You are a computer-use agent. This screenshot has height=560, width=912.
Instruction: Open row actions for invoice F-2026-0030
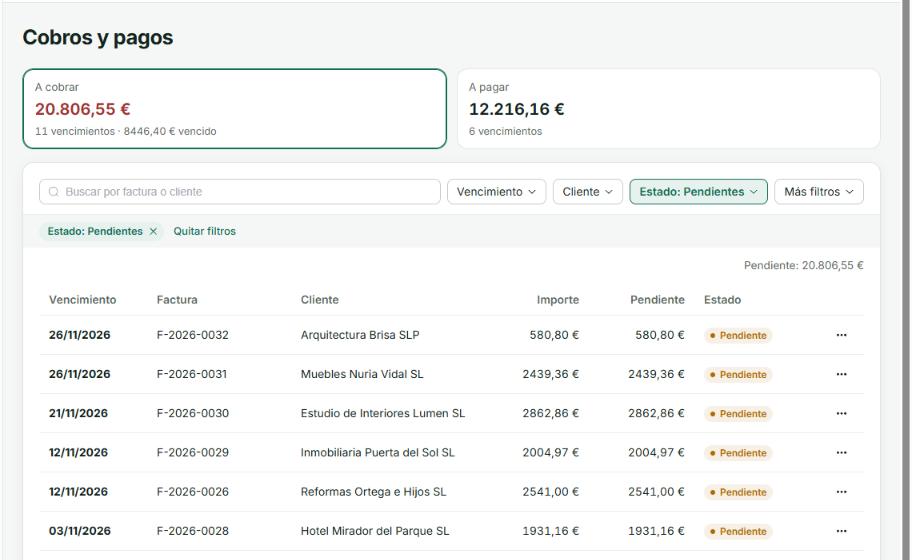[x=841, y=413]
